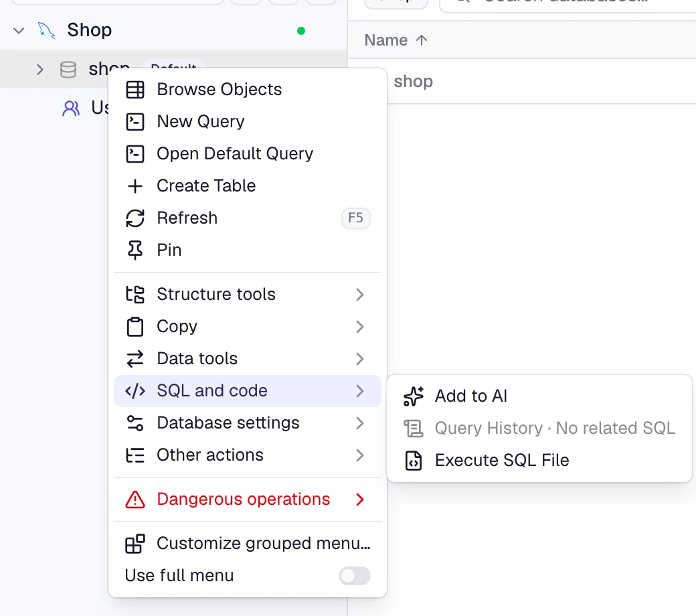The image size is (696, 616).
Task: Select Open Default Query entry
Action: click(248, 154)
